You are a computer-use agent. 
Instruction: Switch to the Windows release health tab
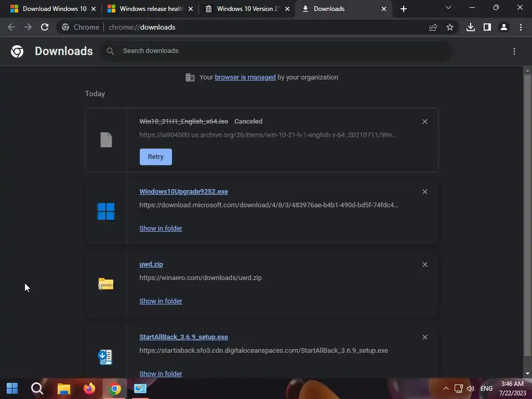click(x=150, y=9)
